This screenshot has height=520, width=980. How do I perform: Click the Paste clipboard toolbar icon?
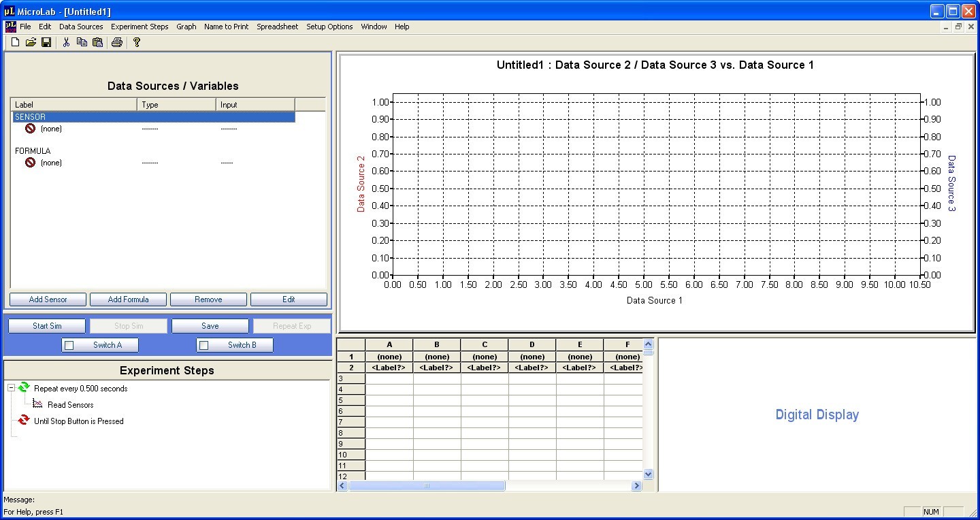pyautogui.click(x=97, y=42)
